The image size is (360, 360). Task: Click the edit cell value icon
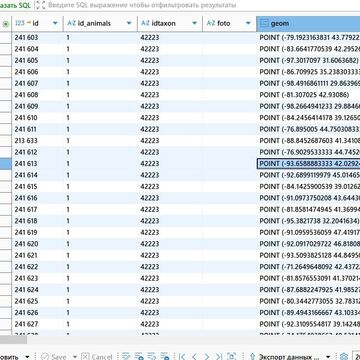click(126, 356)
